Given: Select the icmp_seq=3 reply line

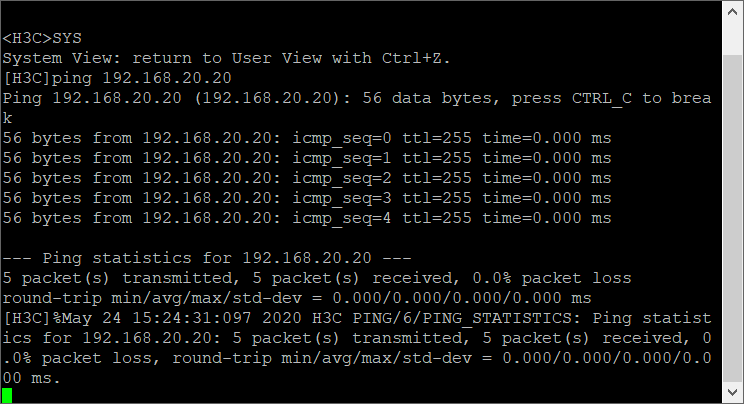Looking at the screenshot, I should (307, 197).
